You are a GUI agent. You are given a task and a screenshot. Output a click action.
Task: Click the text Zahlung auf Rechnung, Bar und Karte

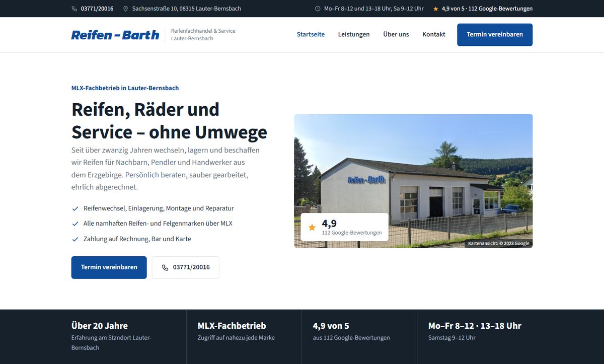(x=137, y=239)
